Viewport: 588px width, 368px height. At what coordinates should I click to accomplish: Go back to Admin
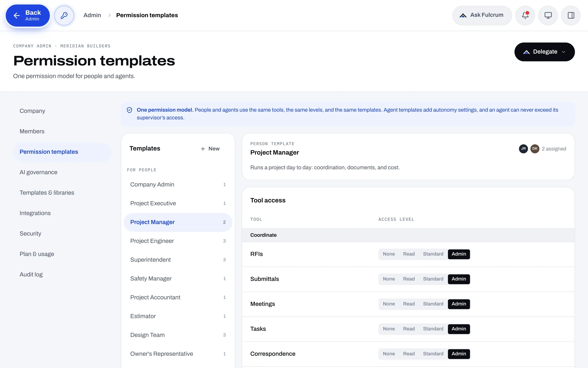click(x=28, y=15)
